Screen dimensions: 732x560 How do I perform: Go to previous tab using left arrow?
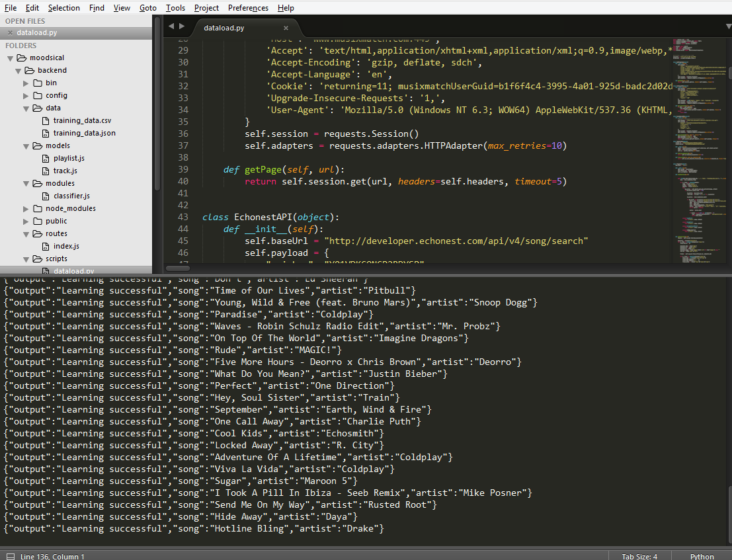(171, 26)
